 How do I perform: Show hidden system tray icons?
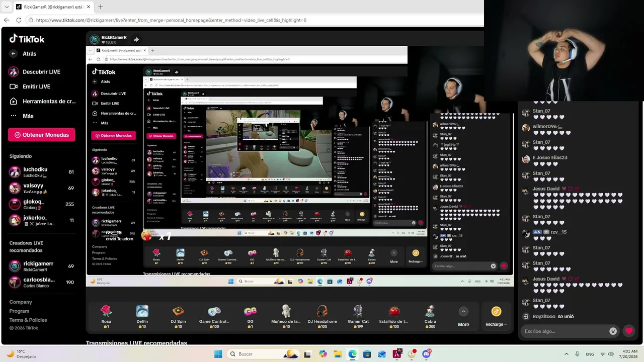(567, 354)
